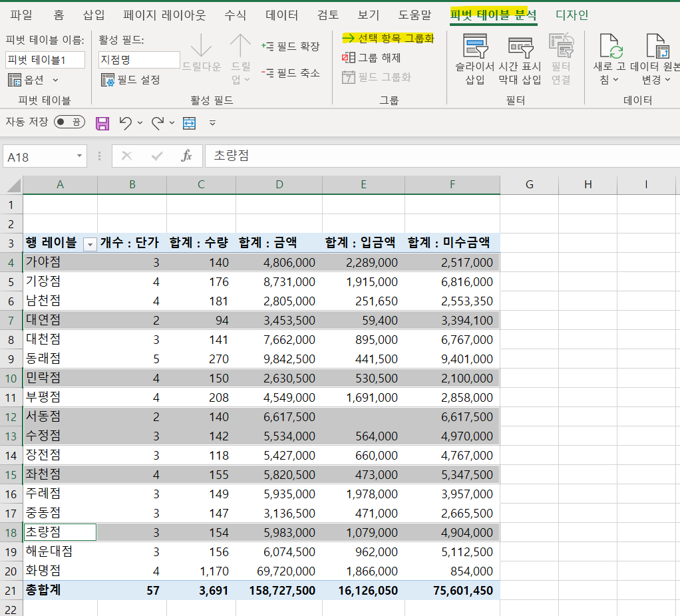Refresh pivot data with 새로 고침 icon
The image size is (680, 616).
tap(610, 46)
